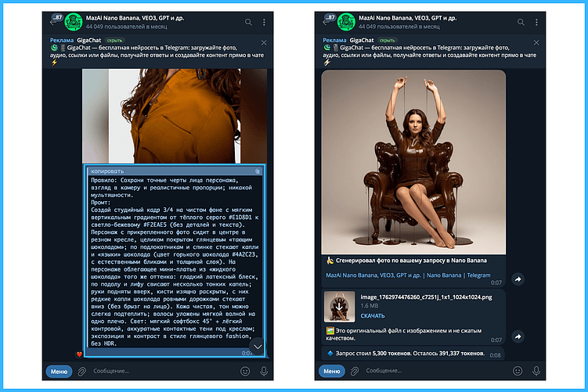
Task: Click 'Сгенерировал фото по вашему запросу в Nano Banana'
Action: [x=411, y=261]
